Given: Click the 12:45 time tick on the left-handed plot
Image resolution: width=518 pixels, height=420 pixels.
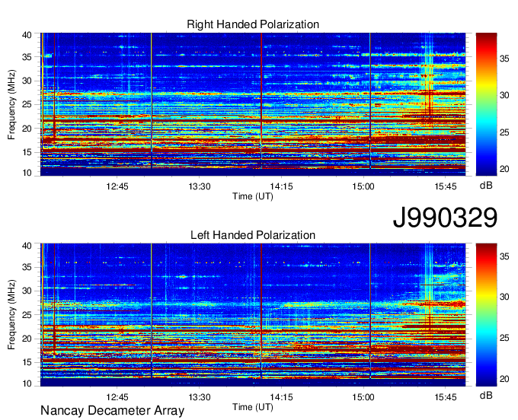Looking at the screenshot, I should coord(117,397).
